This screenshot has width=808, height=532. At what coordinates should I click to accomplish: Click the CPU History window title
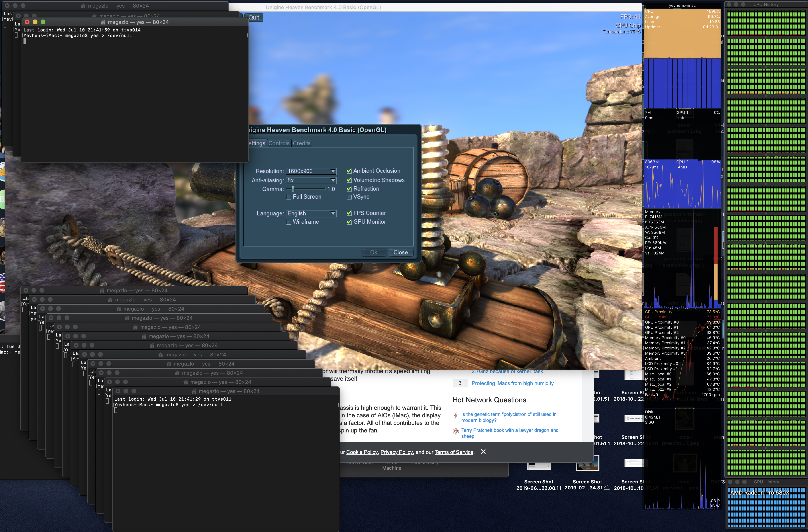766,4
